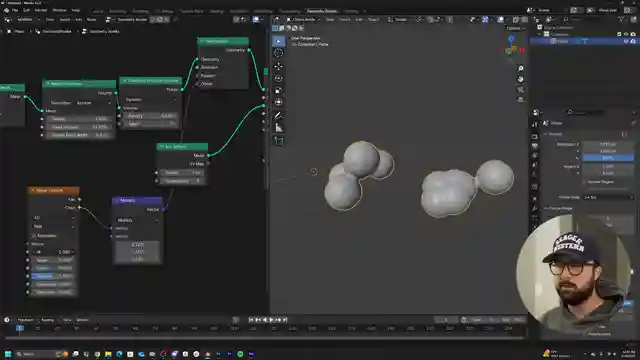Click the blue Z axis gizmo

coord(511,39)
